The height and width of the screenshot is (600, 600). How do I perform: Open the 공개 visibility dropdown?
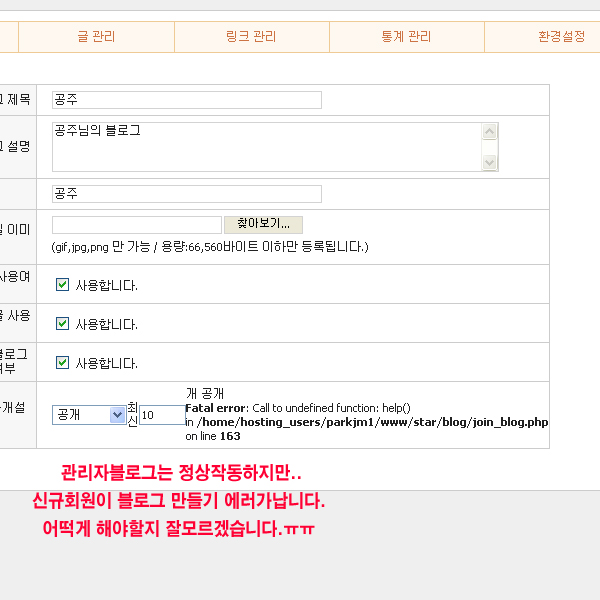tap(88, 415)
